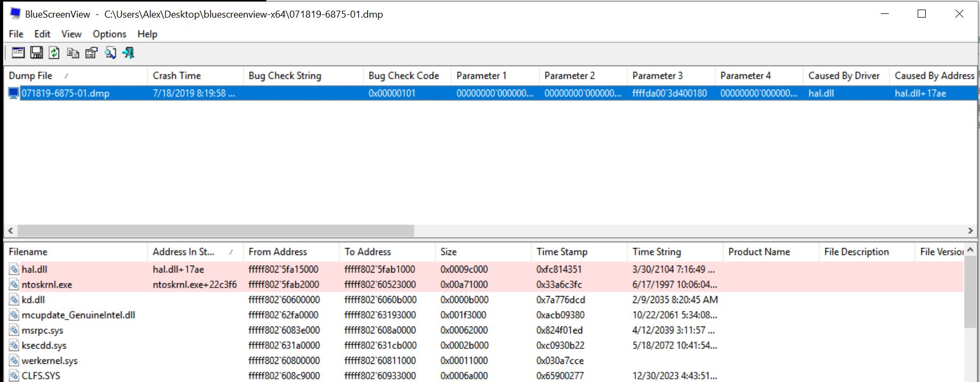980x382 pixels.
Task: Select the ntoskrnl.exe driver row
Action: coord(484,284)
